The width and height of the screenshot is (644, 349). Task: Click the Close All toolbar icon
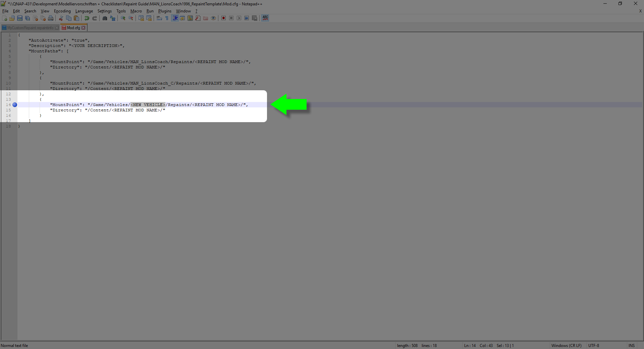(43, 18)
